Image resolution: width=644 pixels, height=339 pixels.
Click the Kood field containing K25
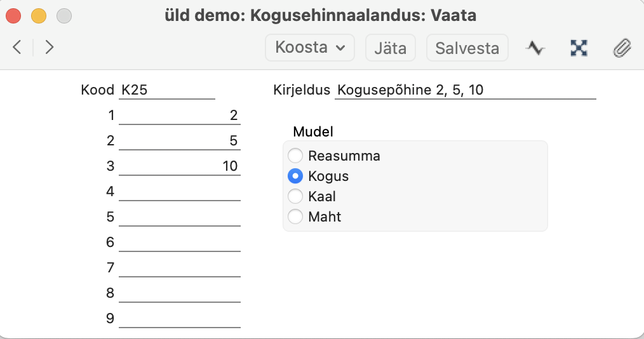[167, 90]
